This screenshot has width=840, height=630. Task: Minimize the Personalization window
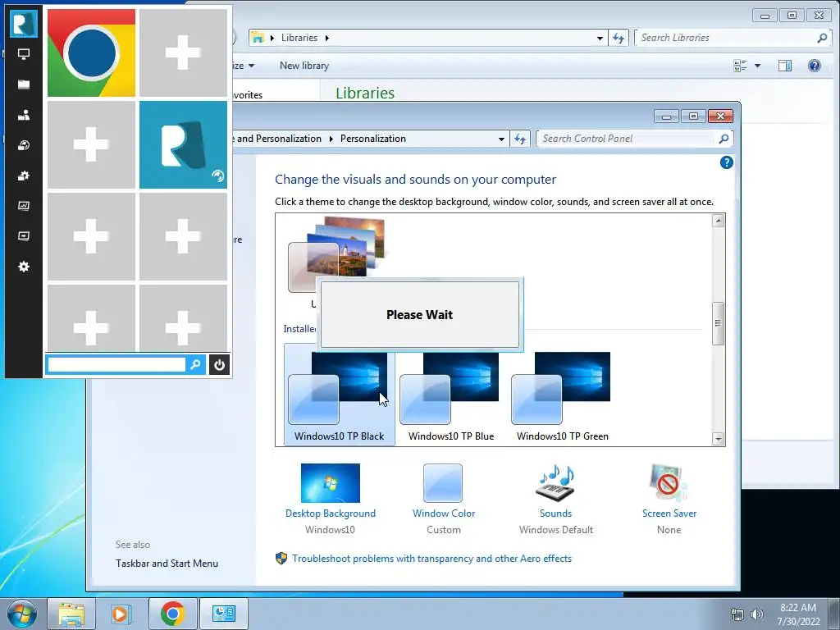tap(666, 116)
